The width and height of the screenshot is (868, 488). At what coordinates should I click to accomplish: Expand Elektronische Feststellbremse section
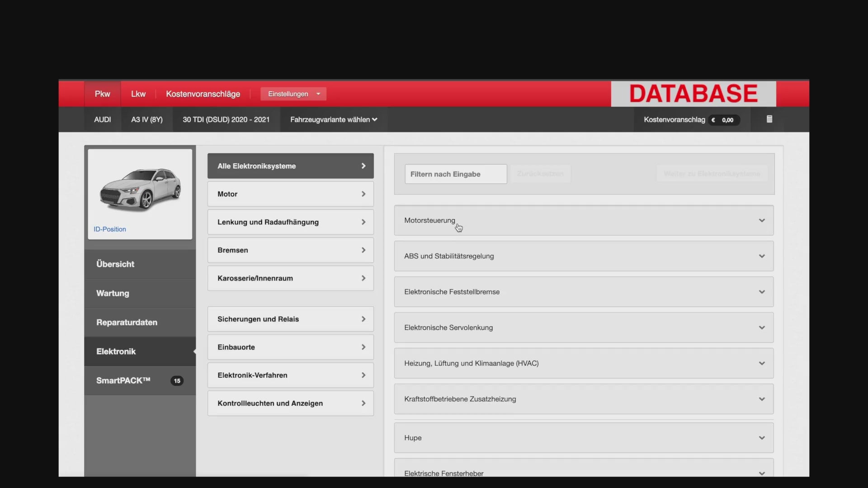(584, 292)
